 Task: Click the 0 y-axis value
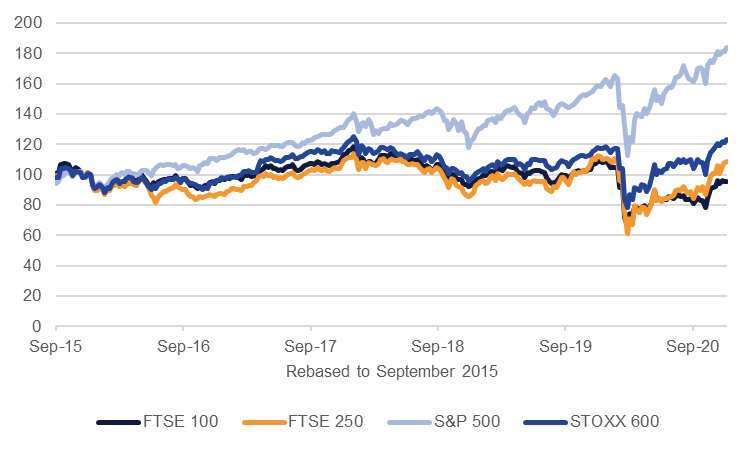coord(36,326)
